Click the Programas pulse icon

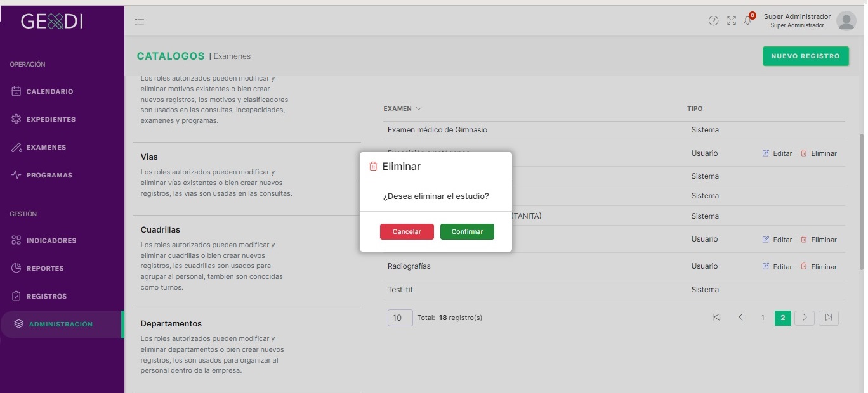coord(16,175)
